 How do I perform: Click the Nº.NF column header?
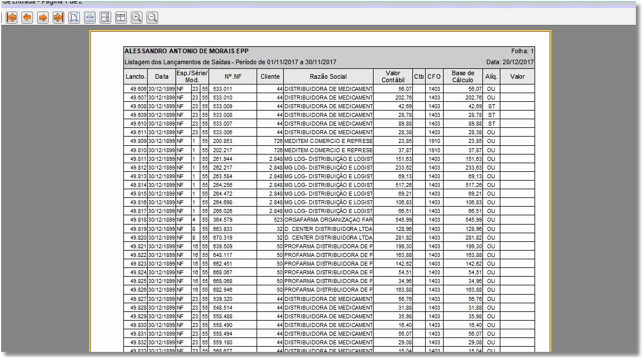point(233,76)
